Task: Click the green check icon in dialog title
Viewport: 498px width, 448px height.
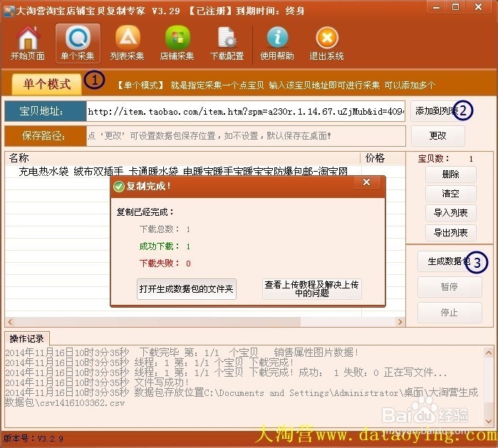Action: click(x=119, y=187)
